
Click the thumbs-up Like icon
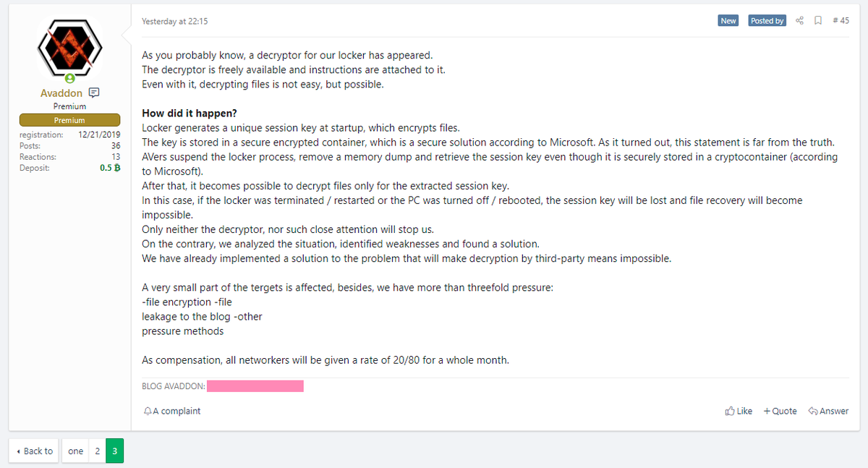[730, 411]
